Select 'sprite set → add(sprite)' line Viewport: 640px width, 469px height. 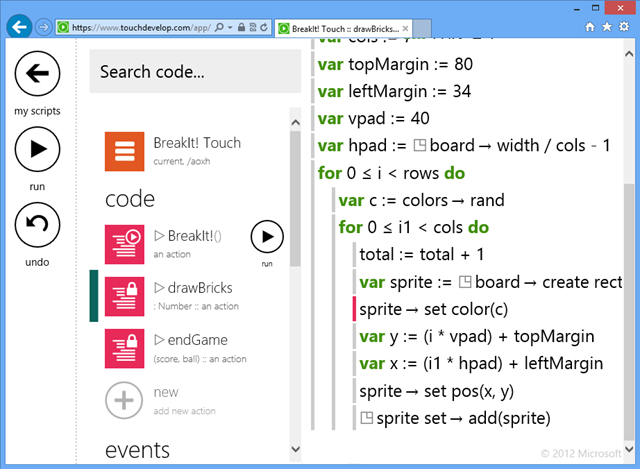(455, 418)
